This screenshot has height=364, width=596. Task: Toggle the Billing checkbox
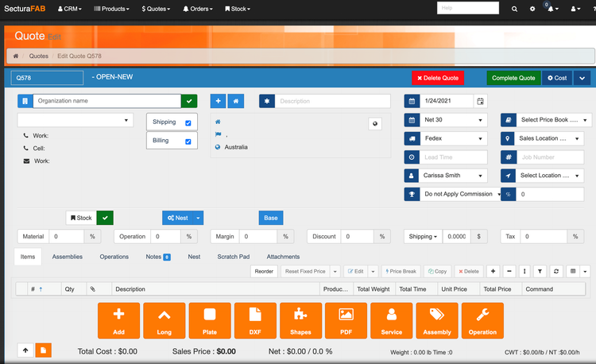pyautogui.click(x=188, y=141)
